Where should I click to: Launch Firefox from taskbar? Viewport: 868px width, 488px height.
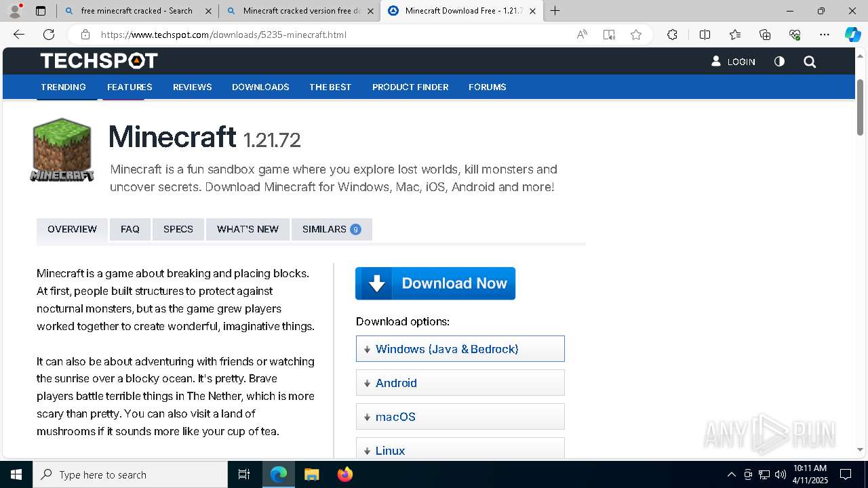[x=344, y=474]
